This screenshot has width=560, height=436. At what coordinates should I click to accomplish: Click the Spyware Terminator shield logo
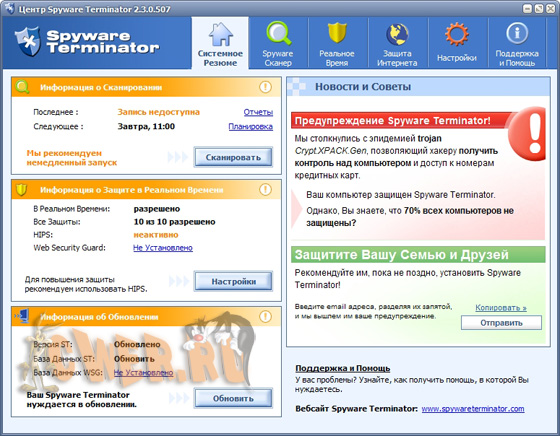click(28, 41)
